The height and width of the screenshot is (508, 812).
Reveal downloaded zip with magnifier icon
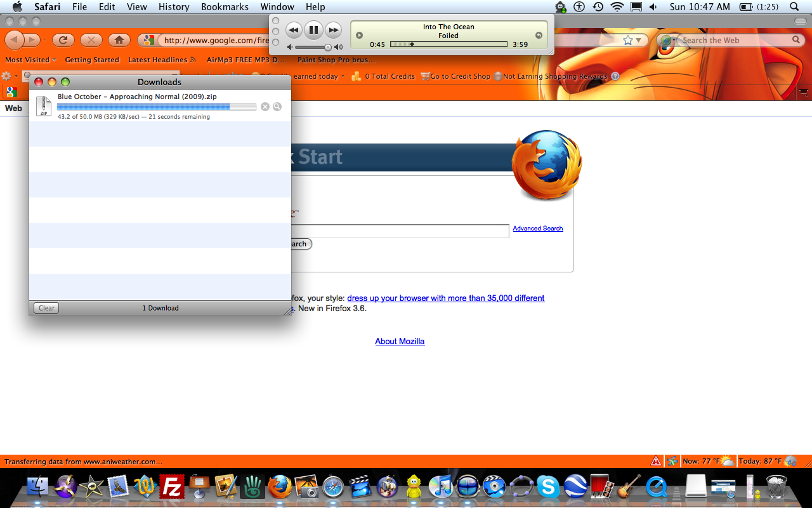[x=277, y=107]
